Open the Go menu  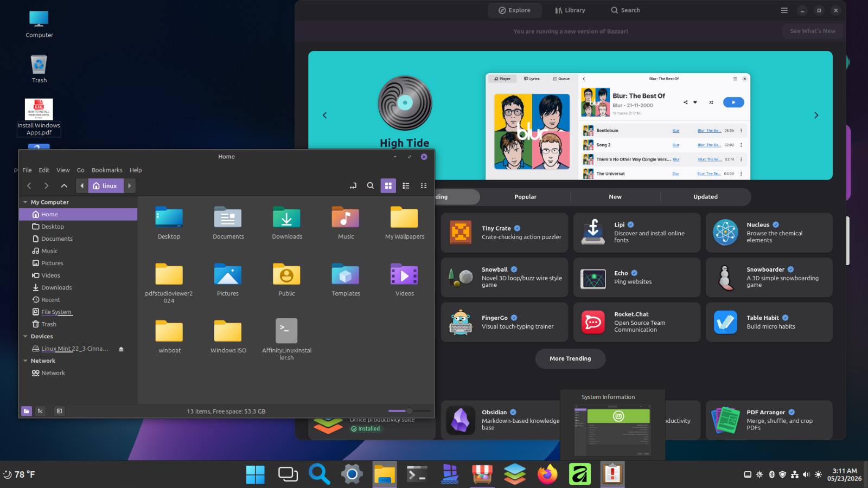click(80, 170)
